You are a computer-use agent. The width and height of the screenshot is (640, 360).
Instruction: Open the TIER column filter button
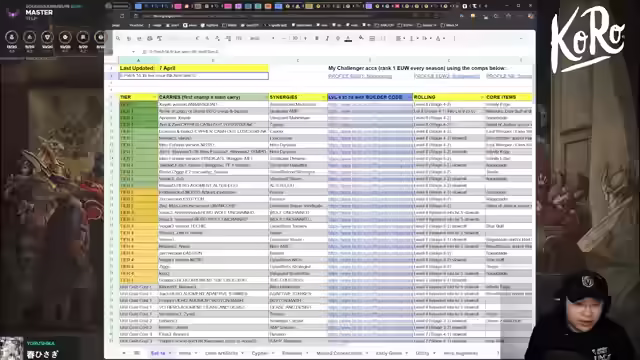[154, 97]
